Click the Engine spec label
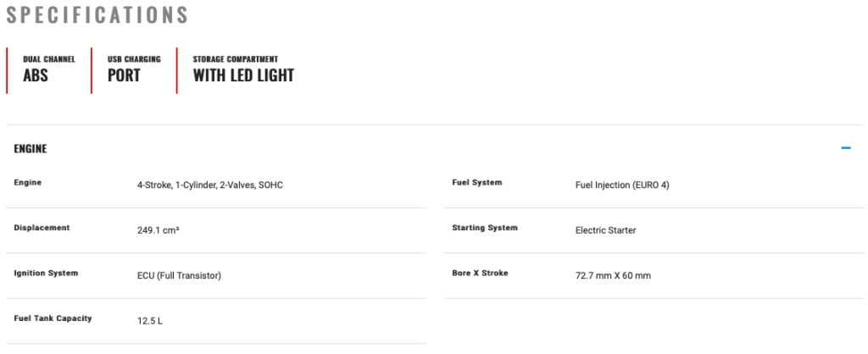This screenshot has height=354, width=868. 28,183
